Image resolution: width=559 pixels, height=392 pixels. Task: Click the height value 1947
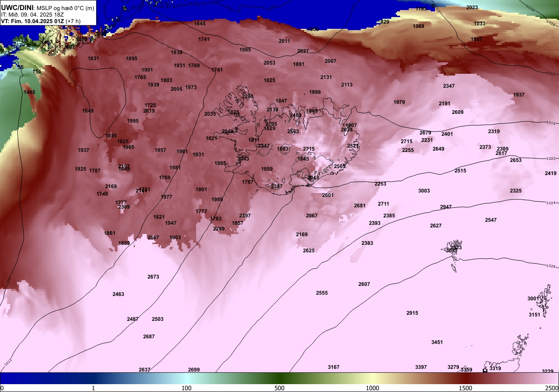[171, 223]
